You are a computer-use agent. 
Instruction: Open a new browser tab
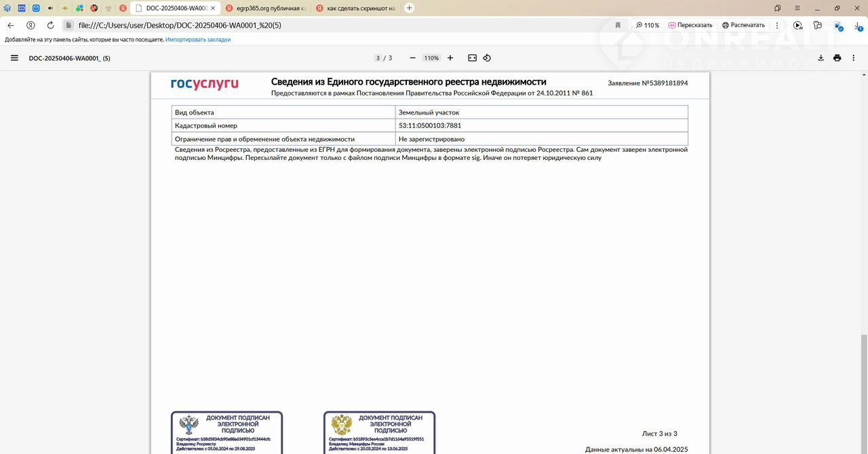tap(410, 8)
